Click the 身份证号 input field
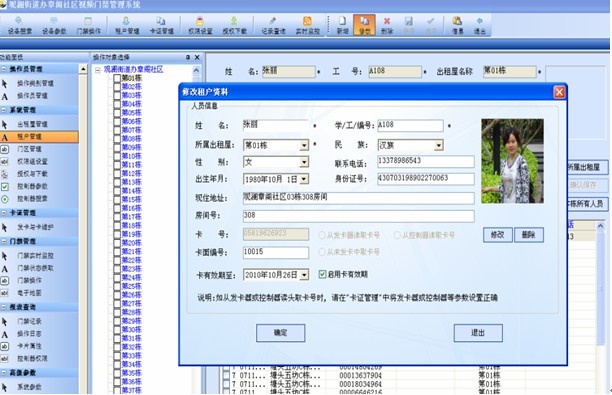Image resolution: width=612 pixels, height=395 pixels. click(x=425, y=179)
